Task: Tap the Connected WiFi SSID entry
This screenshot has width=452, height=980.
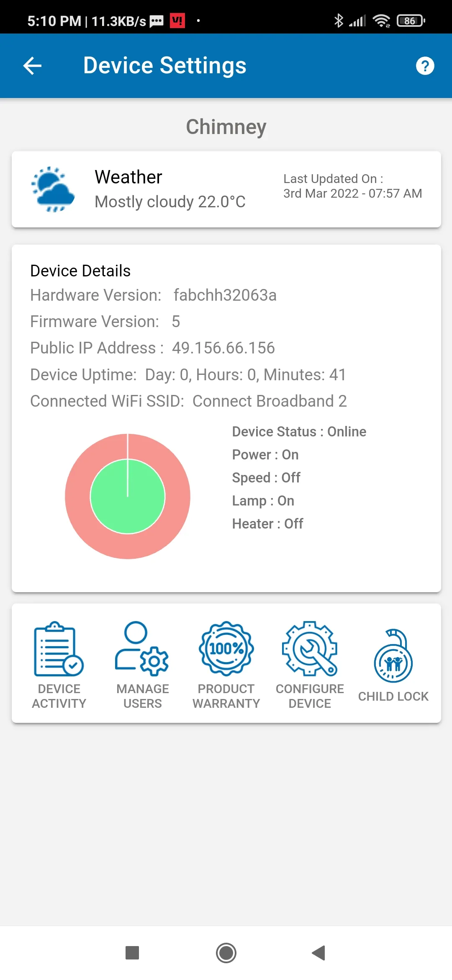Action: 188,401
